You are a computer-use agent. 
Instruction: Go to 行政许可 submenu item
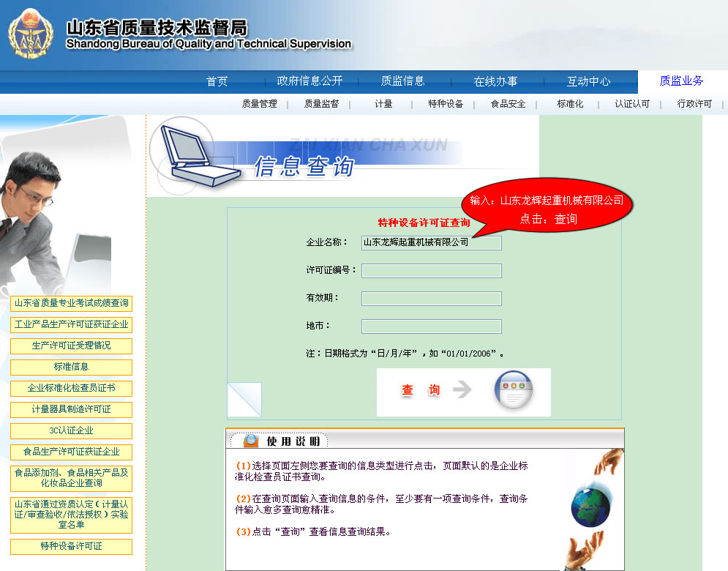694,104
